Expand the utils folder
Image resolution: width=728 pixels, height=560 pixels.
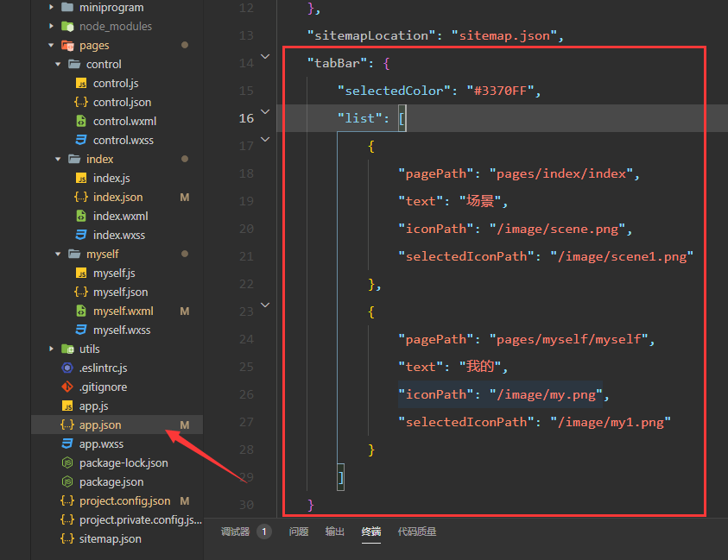point(51,349)
